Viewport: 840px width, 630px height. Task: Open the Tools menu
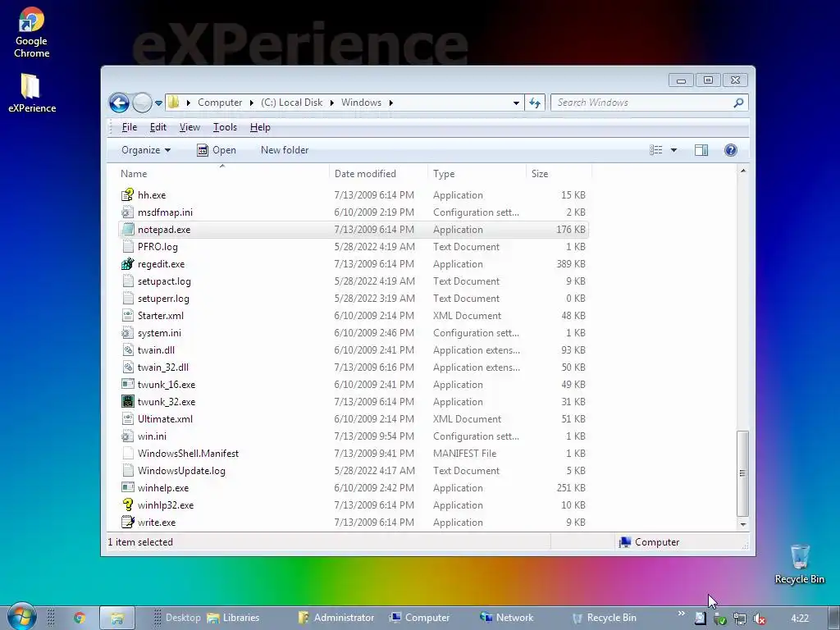pyautogui.click(x=225, y=127)
